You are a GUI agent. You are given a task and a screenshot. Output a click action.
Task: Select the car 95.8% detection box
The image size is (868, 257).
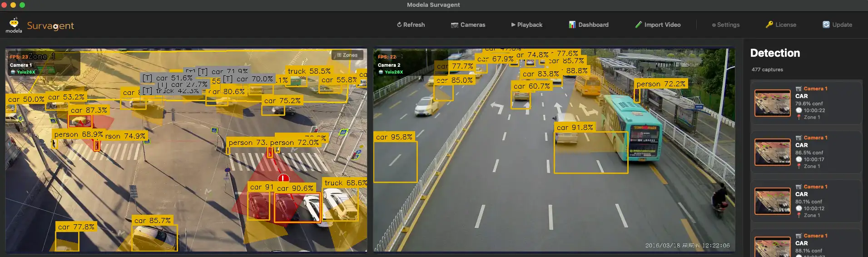(395, 162)
